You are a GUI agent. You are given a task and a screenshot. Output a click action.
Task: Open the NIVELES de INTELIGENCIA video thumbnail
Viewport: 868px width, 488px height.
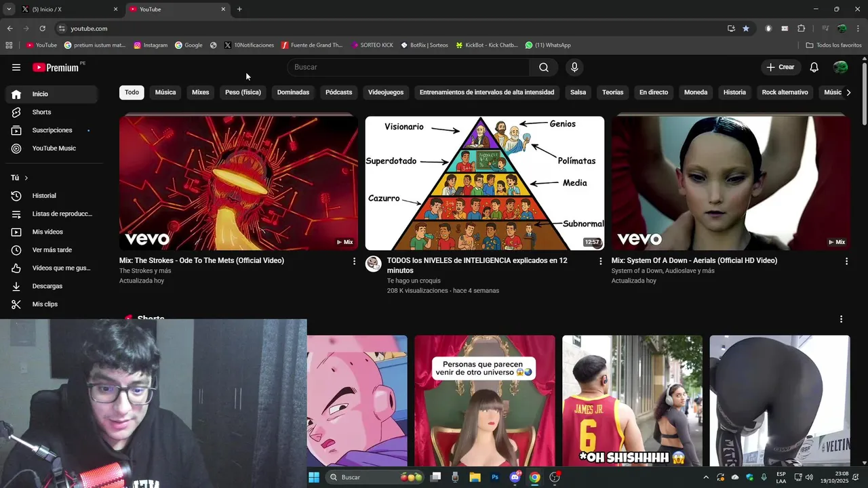(485, 183)
